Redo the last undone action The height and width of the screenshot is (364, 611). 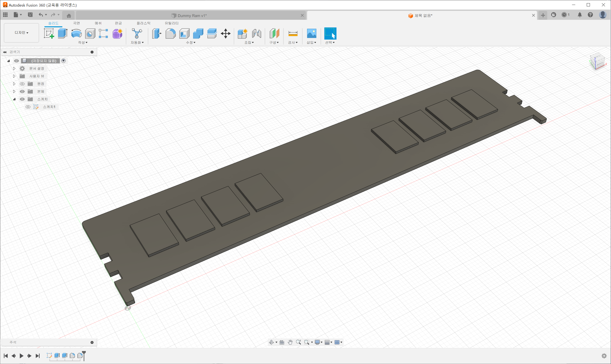coord(53,15)
